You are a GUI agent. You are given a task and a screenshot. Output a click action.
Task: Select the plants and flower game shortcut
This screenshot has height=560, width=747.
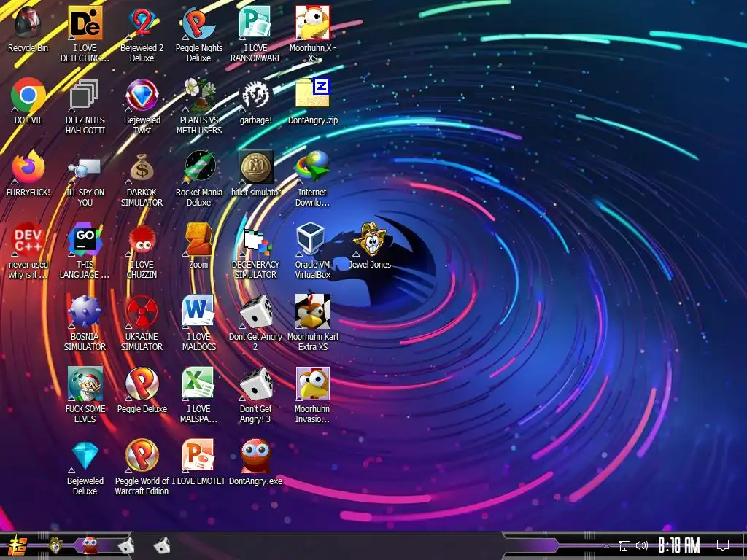(198, 106)
